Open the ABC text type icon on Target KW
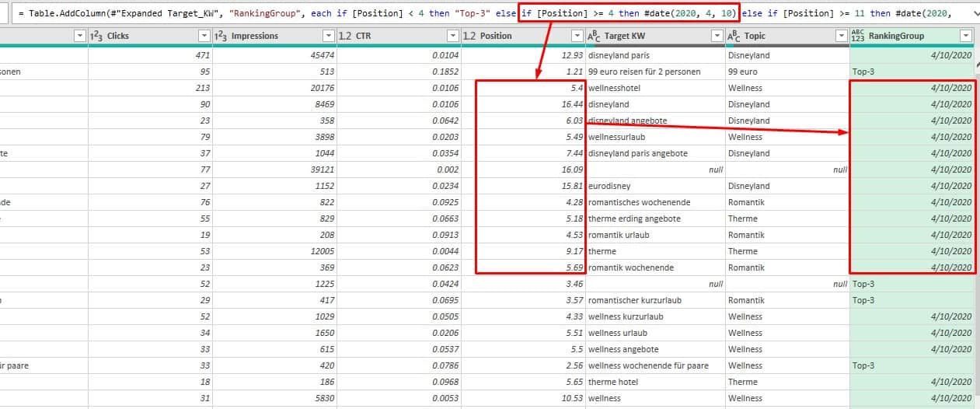The height and width of the screenshot is (409, 980). click(595, 36)
